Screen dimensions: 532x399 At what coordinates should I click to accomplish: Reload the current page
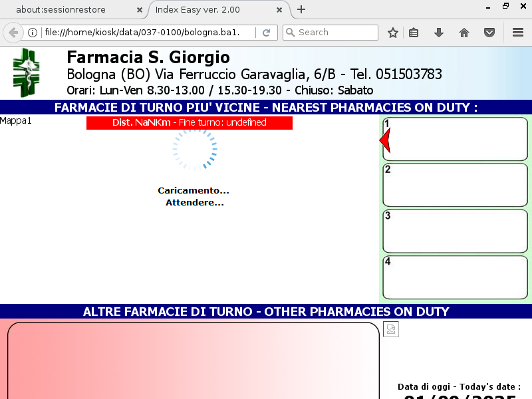pyautogui.click(x=267, y=33)
